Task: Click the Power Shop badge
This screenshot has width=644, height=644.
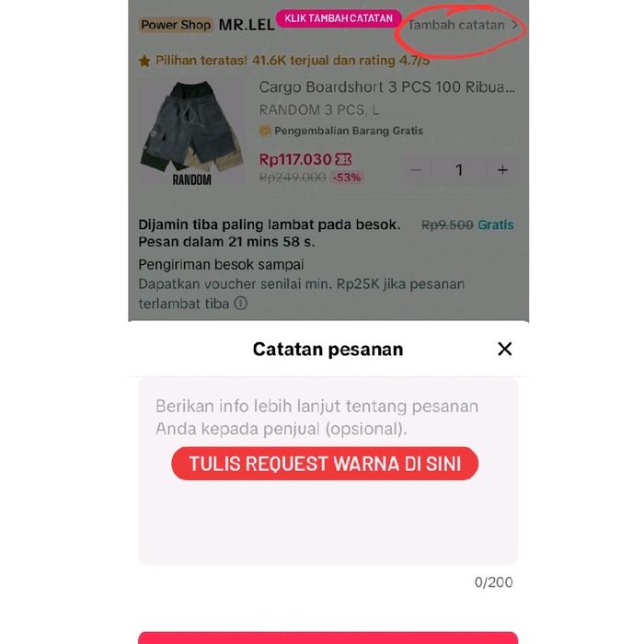Action: tap(176, 25)
